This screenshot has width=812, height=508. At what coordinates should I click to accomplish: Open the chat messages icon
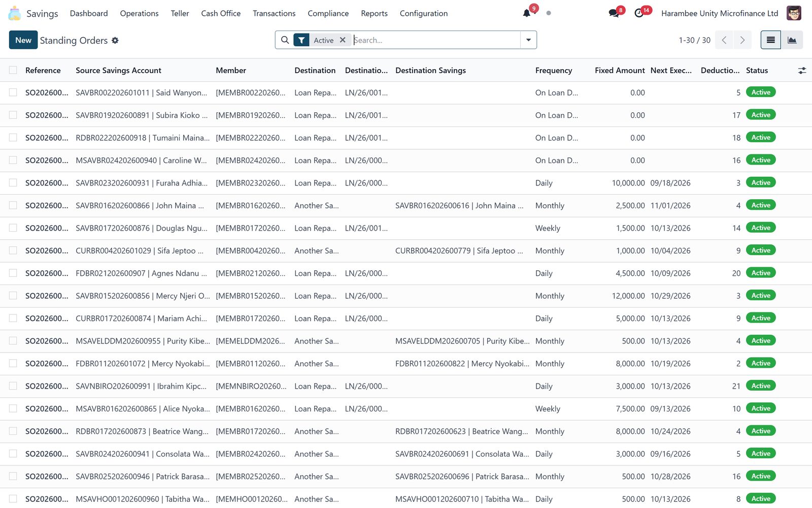click(x=614, y=13)
